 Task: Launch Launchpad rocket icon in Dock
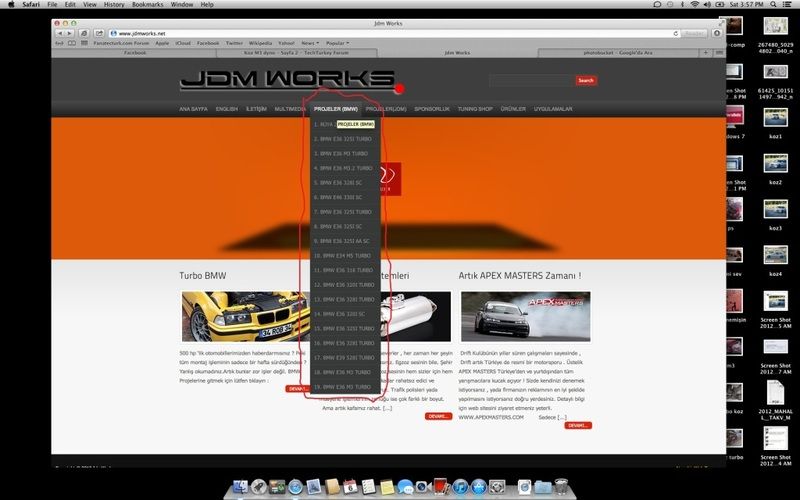(259, 487)
